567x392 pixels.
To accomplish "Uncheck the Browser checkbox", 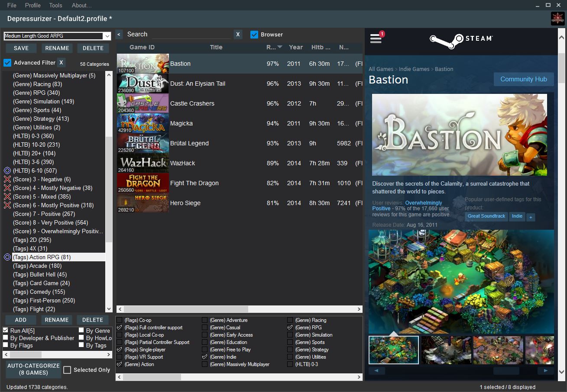I will 254,35.
